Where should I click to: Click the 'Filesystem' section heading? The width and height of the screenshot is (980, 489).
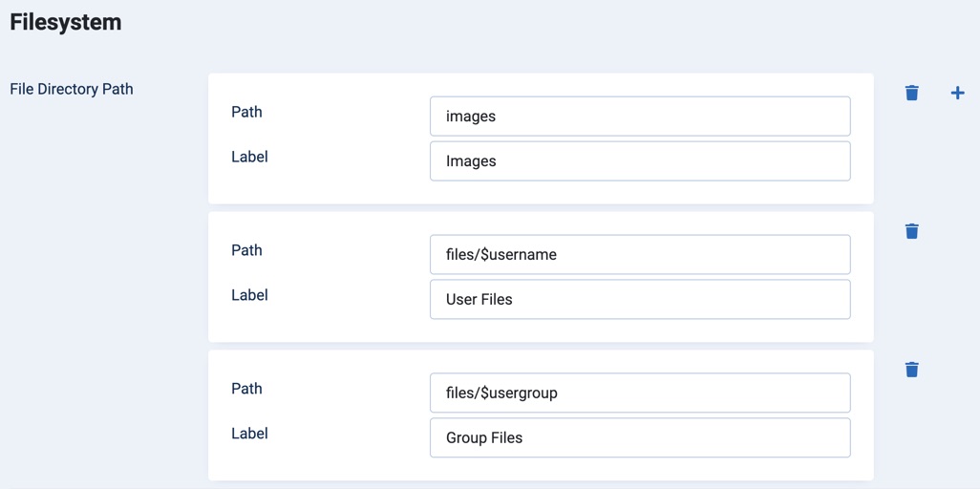point(66,22)
